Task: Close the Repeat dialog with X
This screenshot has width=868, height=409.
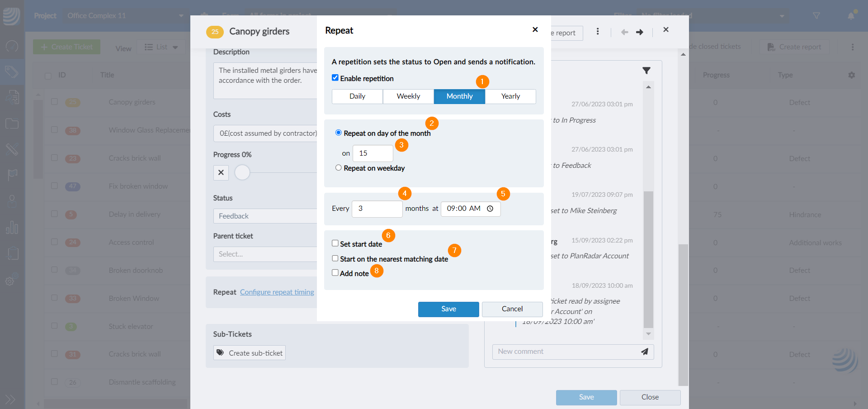Action: [535, 30]
